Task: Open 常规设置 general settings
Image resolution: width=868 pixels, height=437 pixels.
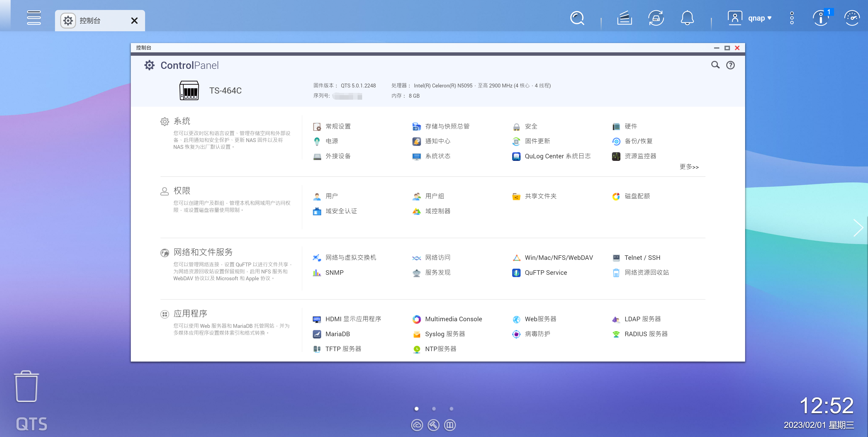Action: (332, 126)
